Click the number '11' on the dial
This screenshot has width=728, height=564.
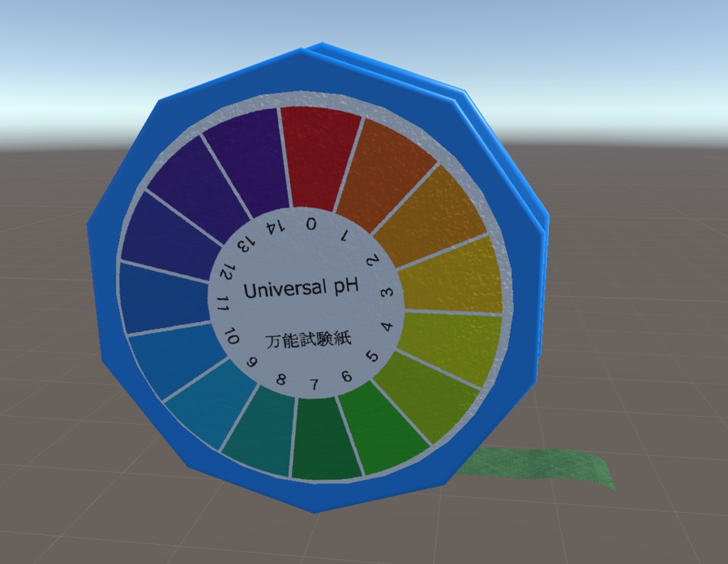click(224, 304)
